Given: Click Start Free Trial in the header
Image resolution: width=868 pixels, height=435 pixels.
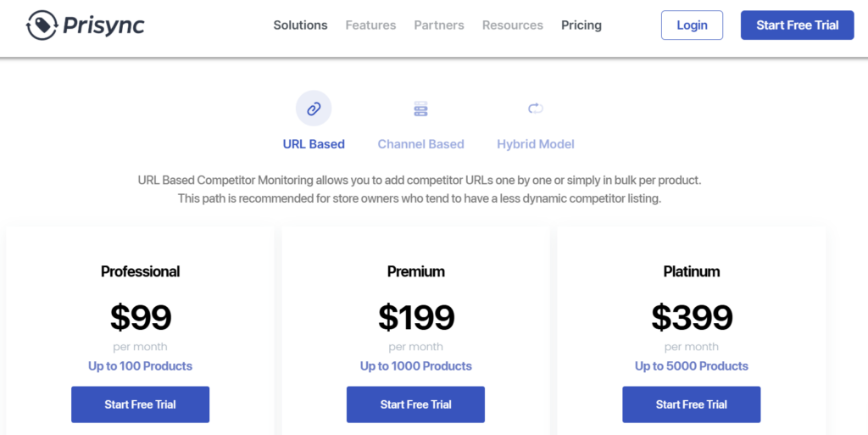Looking at the screenshot, I should 797,25.
